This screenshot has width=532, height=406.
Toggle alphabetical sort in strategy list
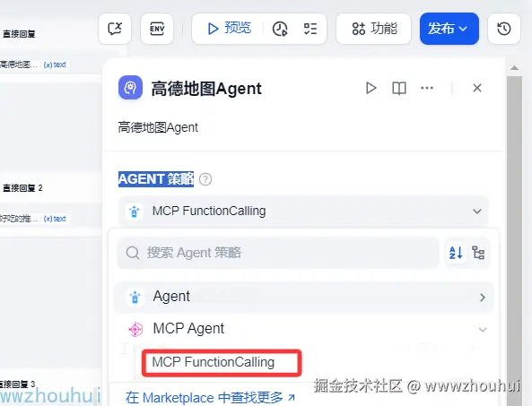[456, 253]
